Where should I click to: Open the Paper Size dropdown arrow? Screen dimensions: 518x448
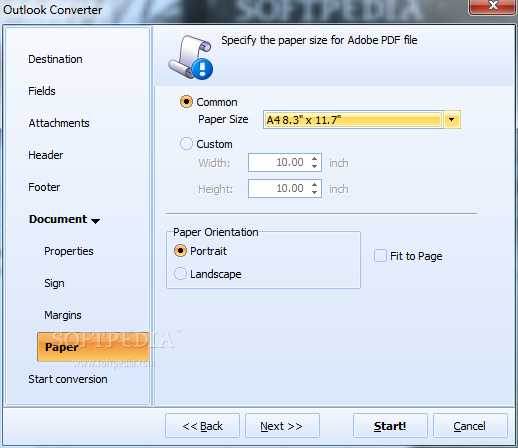pos(452,119)
